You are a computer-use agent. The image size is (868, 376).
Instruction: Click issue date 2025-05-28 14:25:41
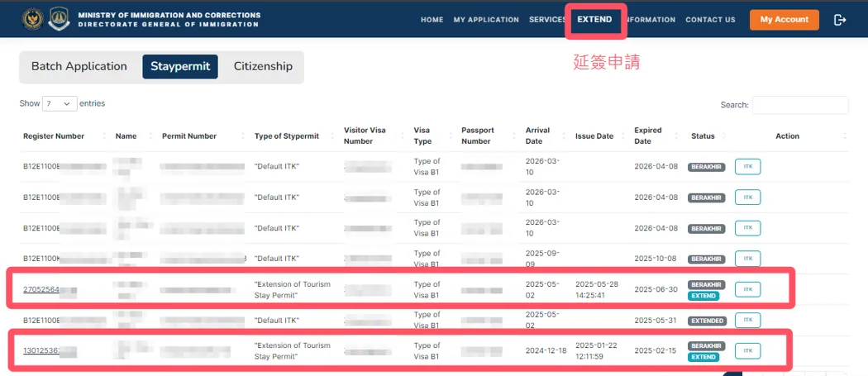pos(597,289)
